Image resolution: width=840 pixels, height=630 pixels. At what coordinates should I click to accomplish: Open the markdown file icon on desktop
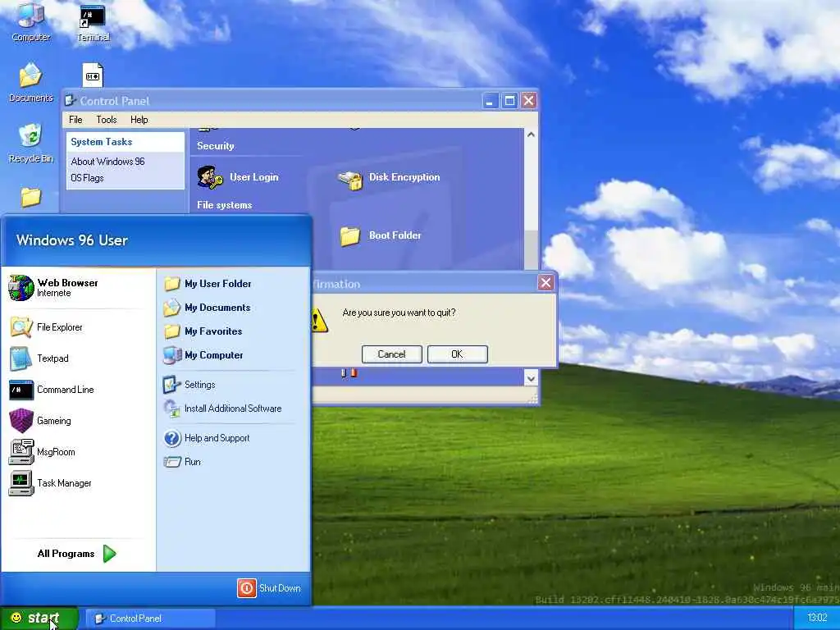(93, 75)
